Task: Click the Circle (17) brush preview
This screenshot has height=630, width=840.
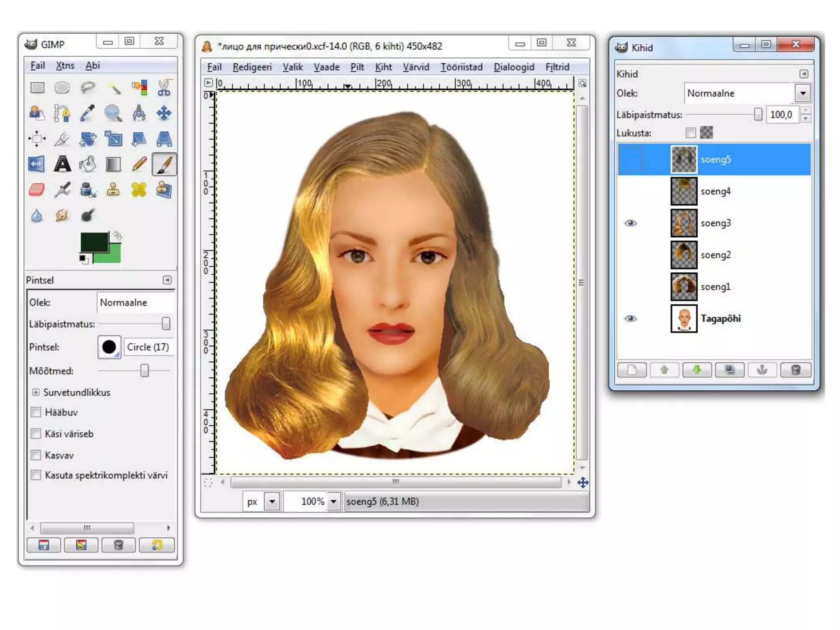Action: coord(109,347)
